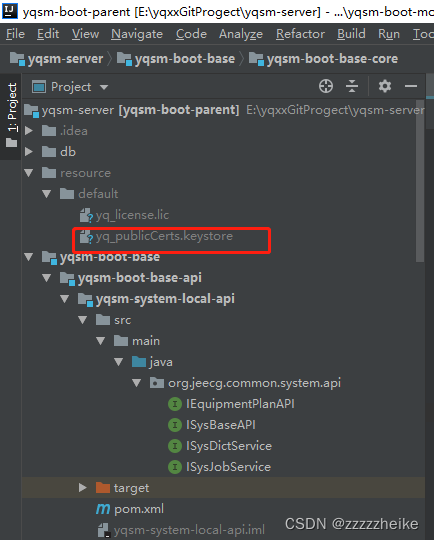Open the Refactor menu

tap(300, 34)
